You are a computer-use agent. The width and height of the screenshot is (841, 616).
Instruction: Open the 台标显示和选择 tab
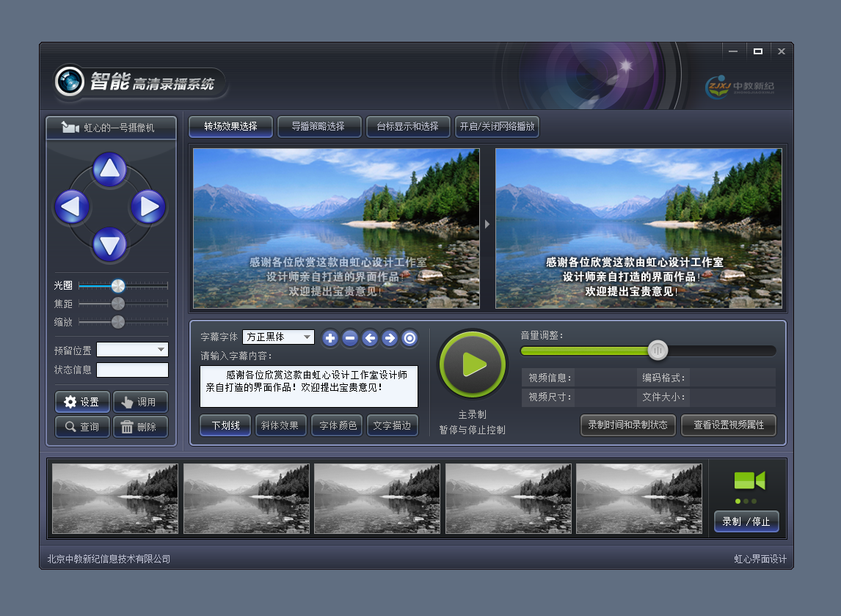(407, 127)
